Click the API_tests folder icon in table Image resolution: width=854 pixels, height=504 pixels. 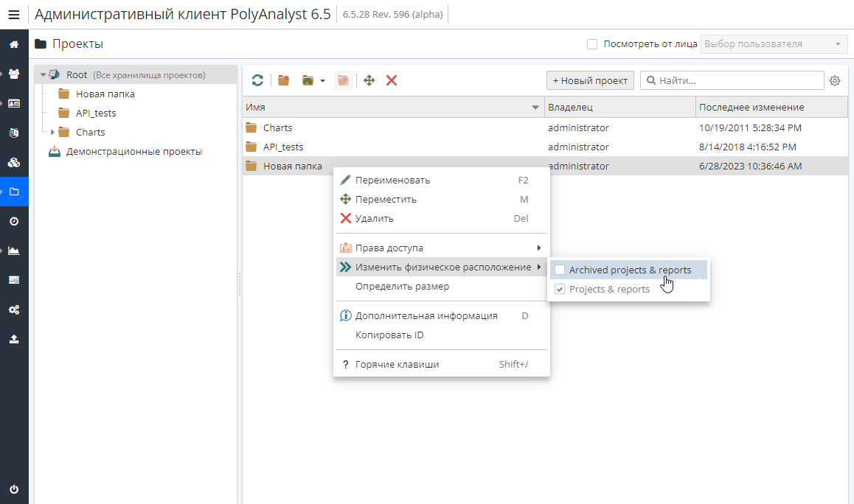point(251,147)
